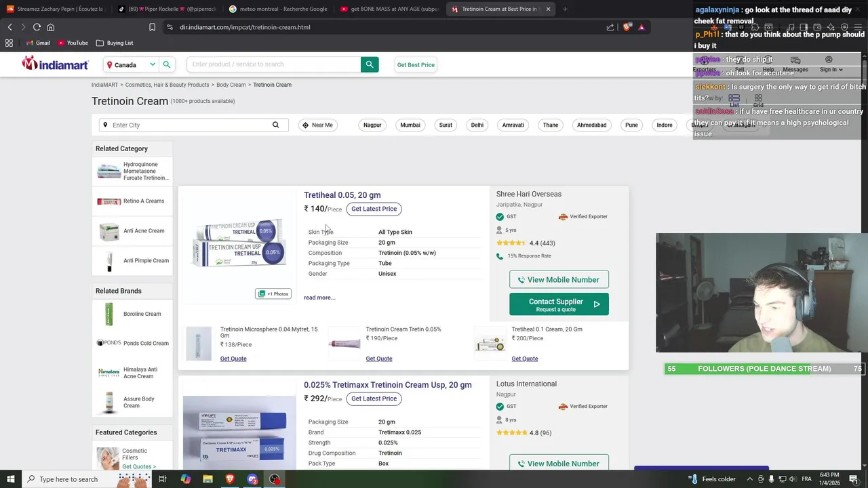Click the GST checkmark for Shree Hari Overseas
The width and height of the screenshot is (868, 488).
pos(500,217)
